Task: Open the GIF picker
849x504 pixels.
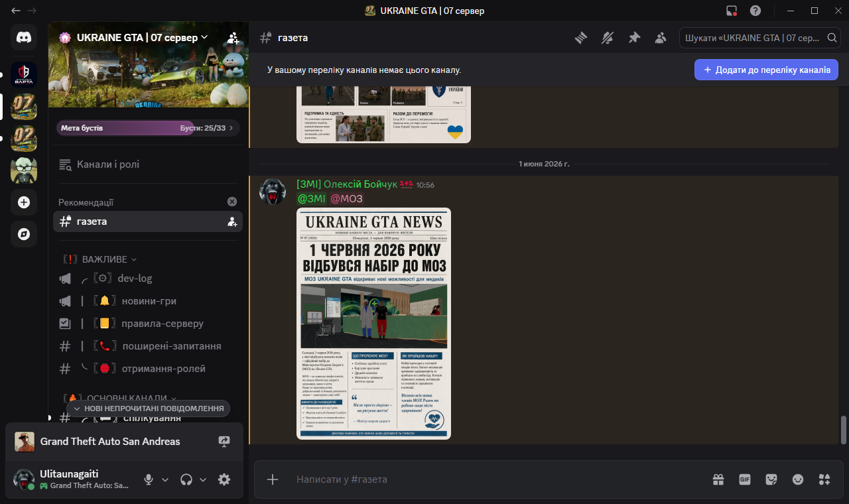Action: click(x=745, y=479)
